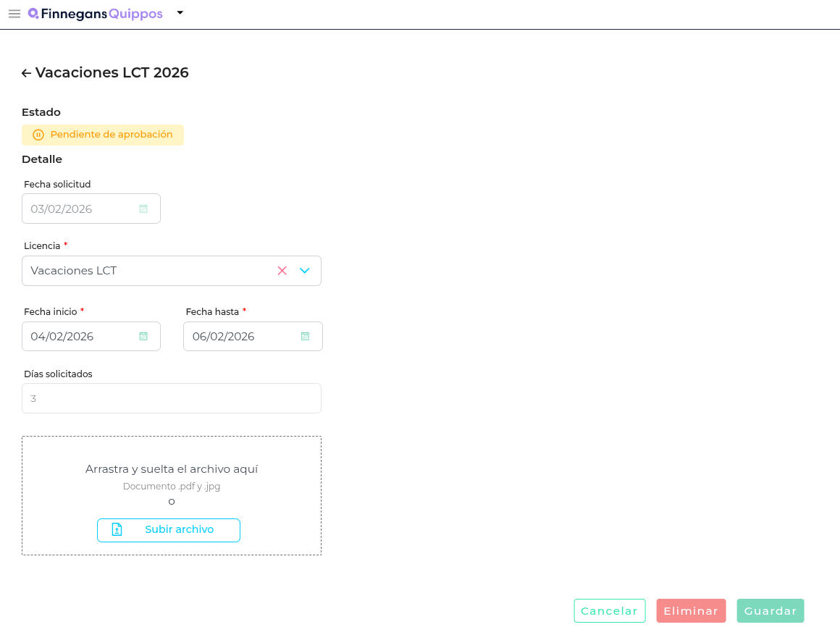Open the Fecha hasta calendar picker icon

click(x=305, y=336)
